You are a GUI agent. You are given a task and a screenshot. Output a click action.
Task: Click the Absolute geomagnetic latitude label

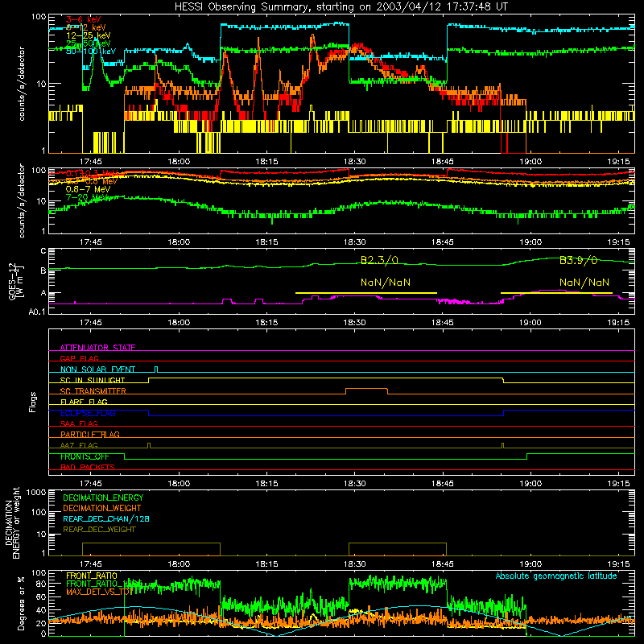click(x=556, y=576)
